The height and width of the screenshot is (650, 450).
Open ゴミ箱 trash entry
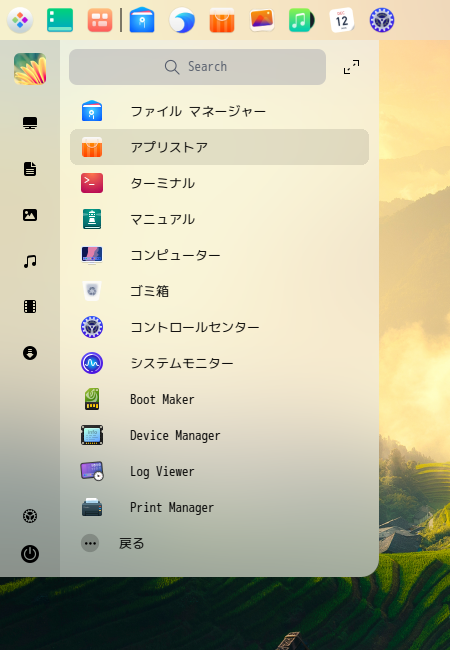tap(219, 291)
